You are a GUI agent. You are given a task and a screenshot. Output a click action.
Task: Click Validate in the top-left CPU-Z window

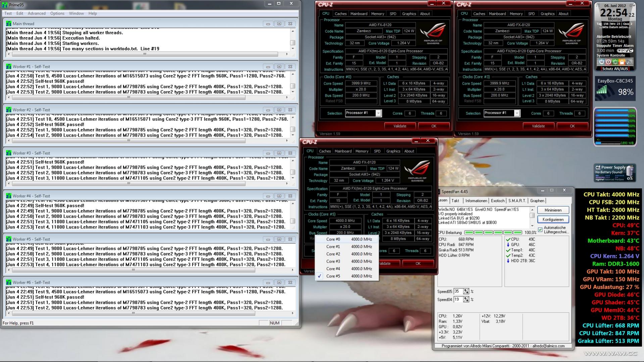(x=400, y=126)
